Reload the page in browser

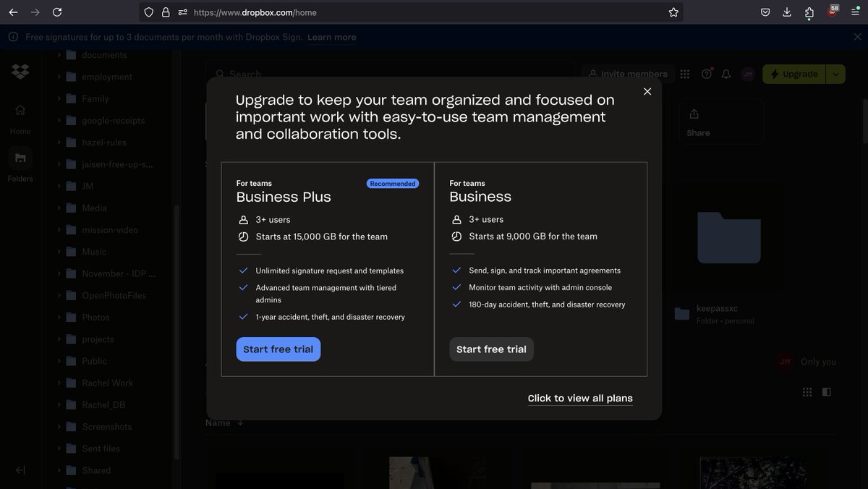point(57,12)
